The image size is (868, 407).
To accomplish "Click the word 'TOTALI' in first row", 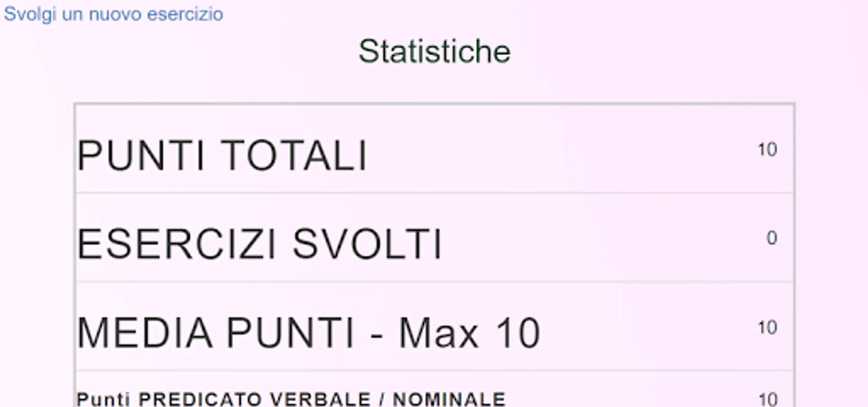I will tap(294, 155).
